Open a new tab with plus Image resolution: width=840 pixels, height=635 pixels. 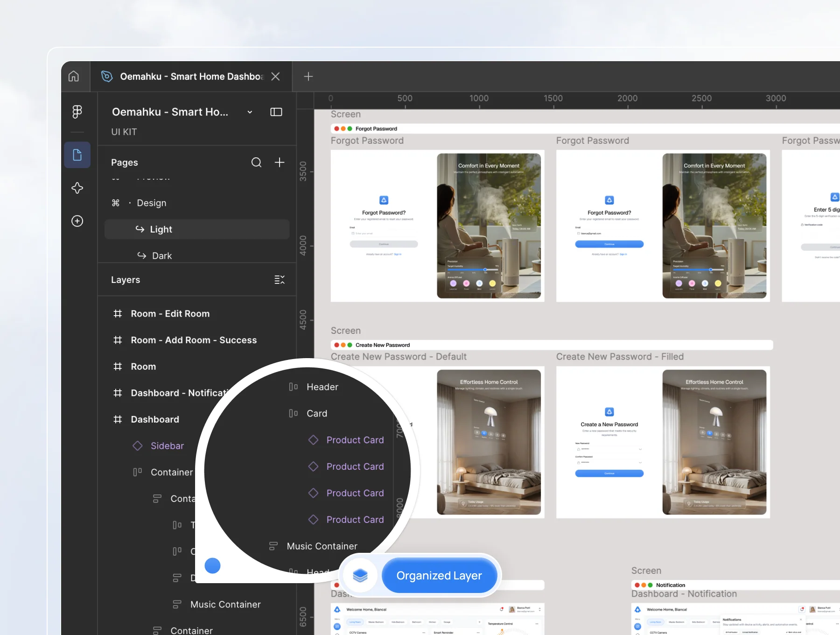308,77
